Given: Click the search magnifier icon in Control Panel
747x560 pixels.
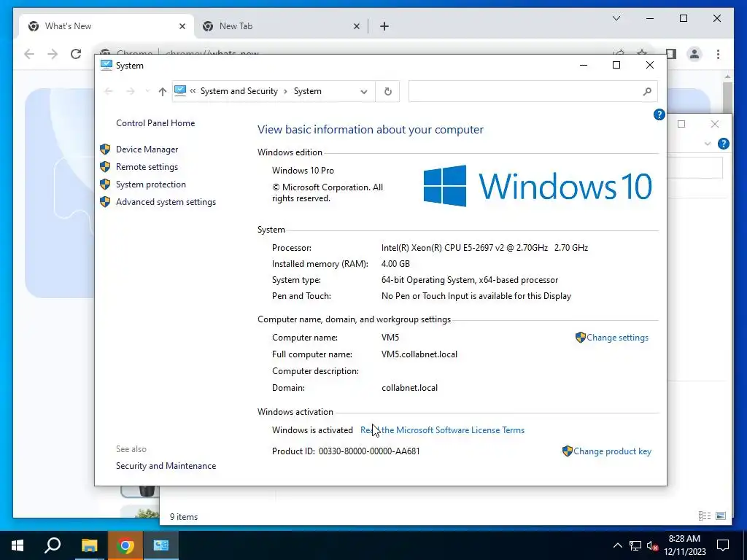Looking at the screenshot, I should click(x=647, y=91).
